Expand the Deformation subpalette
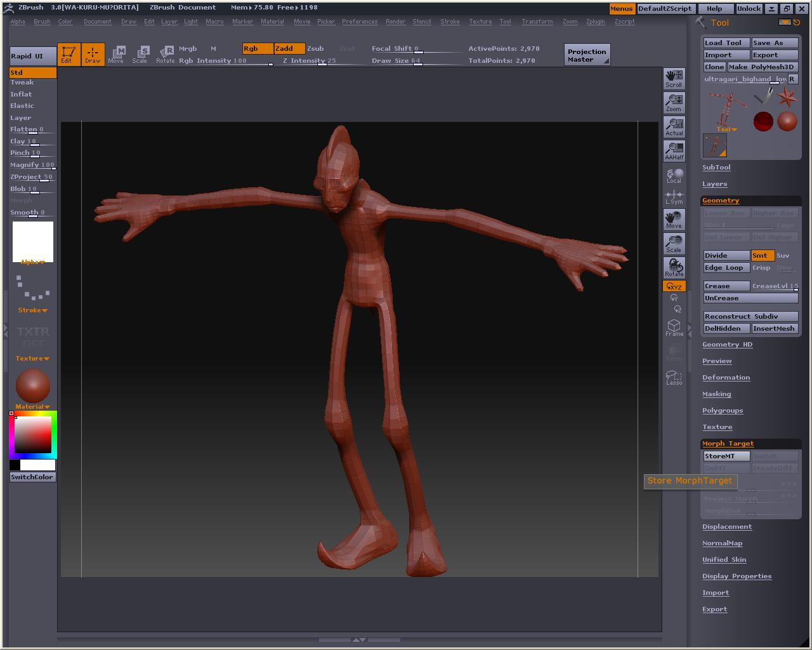Image resolution: width=812 pixels, height=650 pixels. point(726,377)
